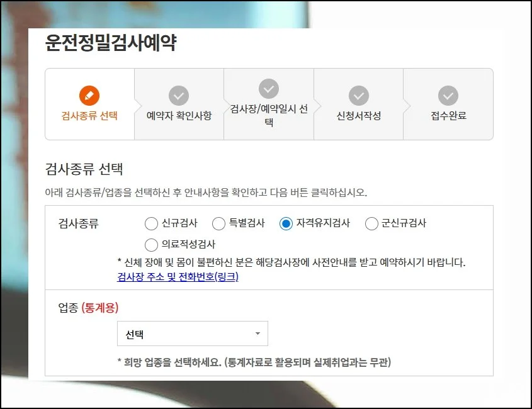This screenshot has width=532, height=409.
Task: Select the 신규검사 radio button
Action: pos(151,223)
